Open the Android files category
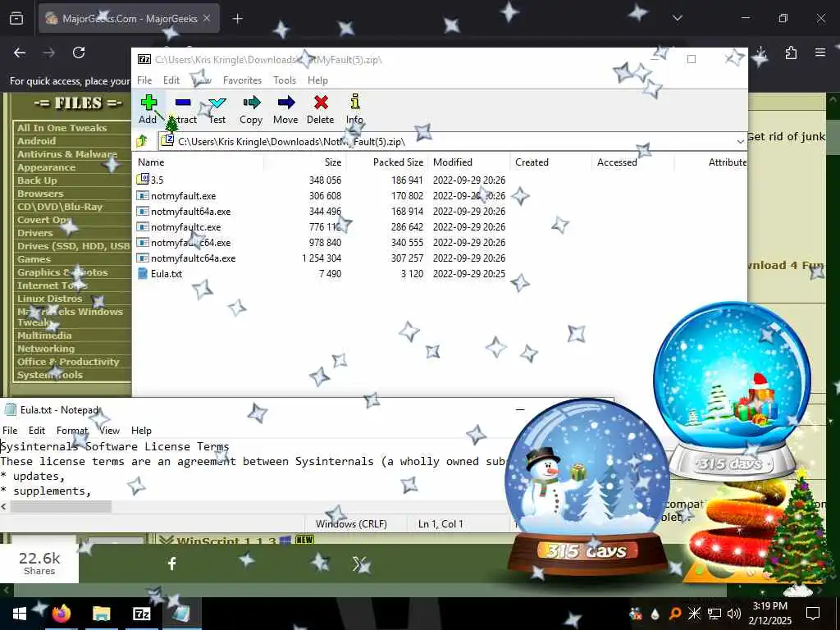Viewport: 840px width, 630px height. (x=36, y=141)
